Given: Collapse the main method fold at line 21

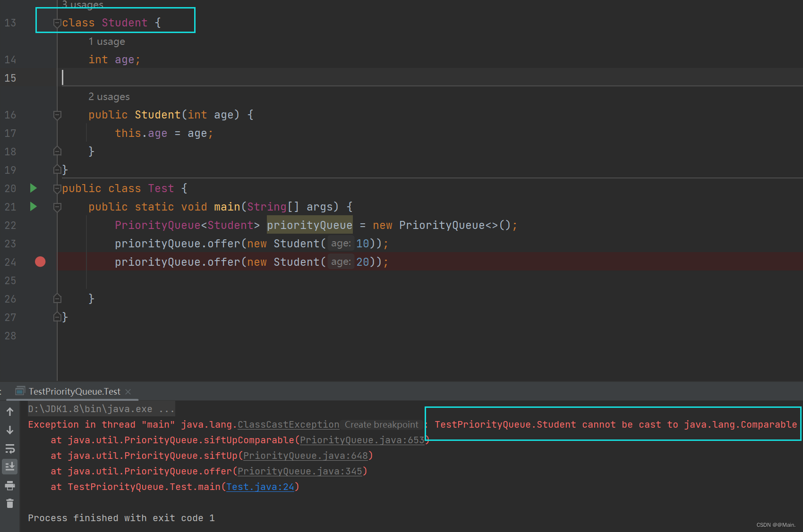Looking at the screenshot, I should tap(57, 207).
